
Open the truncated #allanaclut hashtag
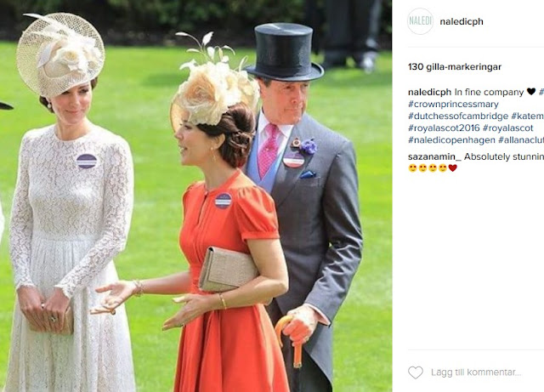pos(521,140)
